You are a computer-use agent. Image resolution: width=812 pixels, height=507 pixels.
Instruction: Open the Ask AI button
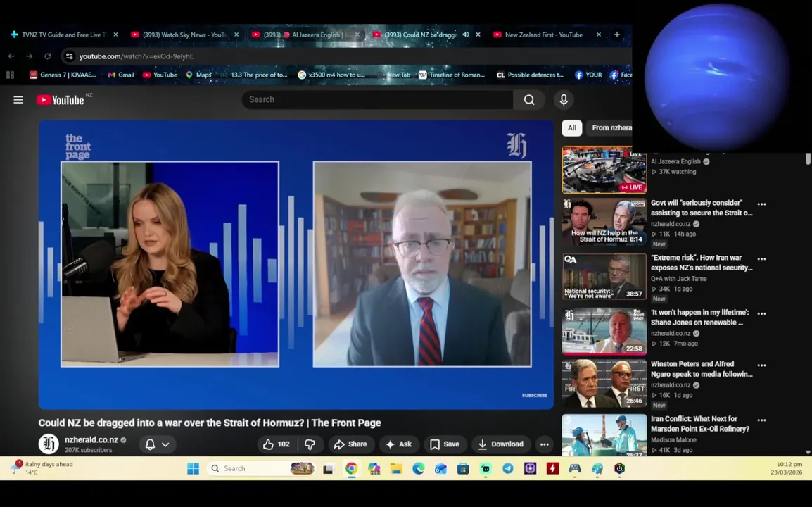tap(398, 444)
